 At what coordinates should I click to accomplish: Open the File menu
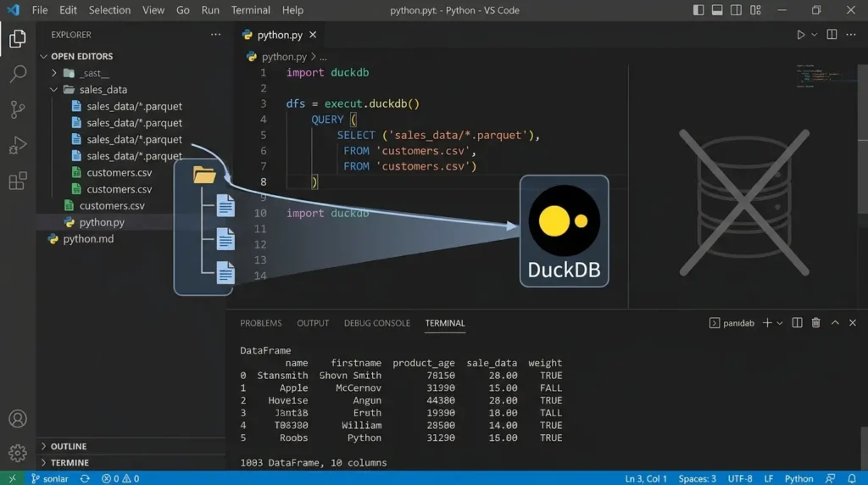coord(39,10)
